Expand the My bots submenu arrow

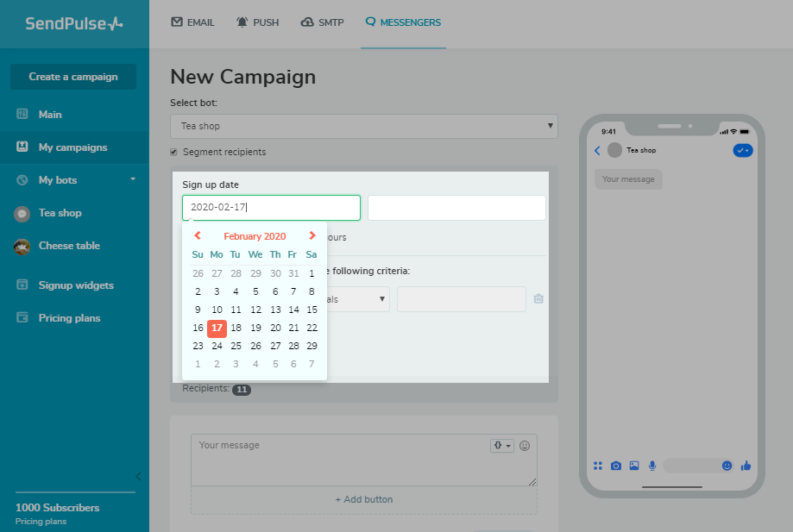133,178
